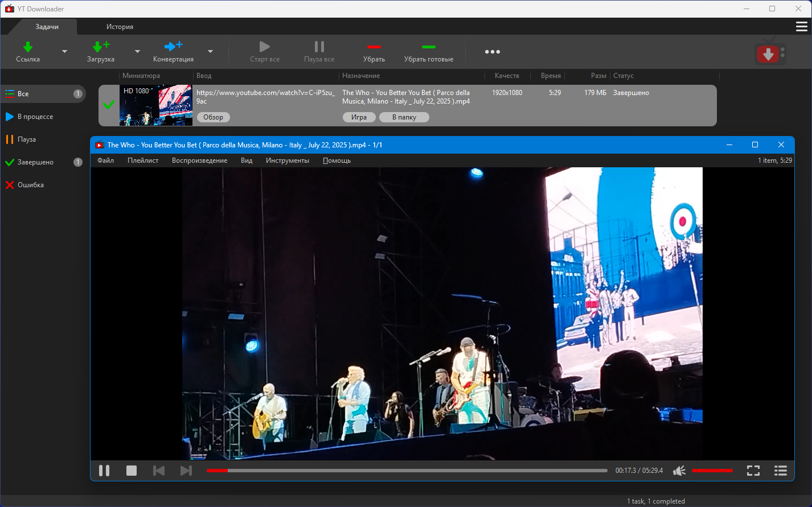Seek in the video progress bar

pos(407,471)
